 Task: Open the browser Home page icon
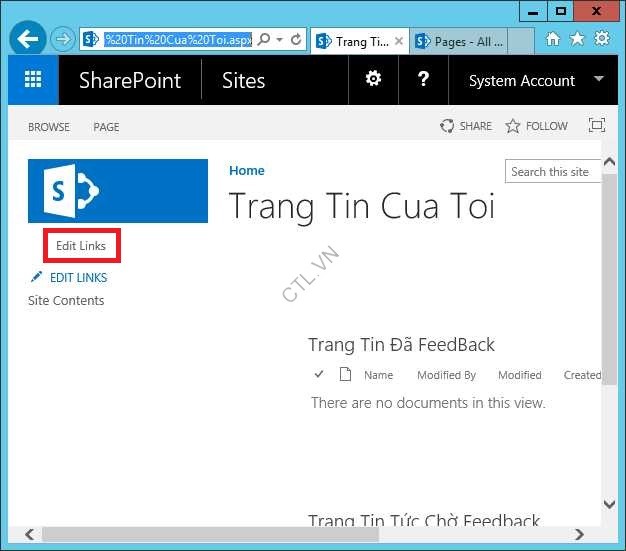point(553,40)
